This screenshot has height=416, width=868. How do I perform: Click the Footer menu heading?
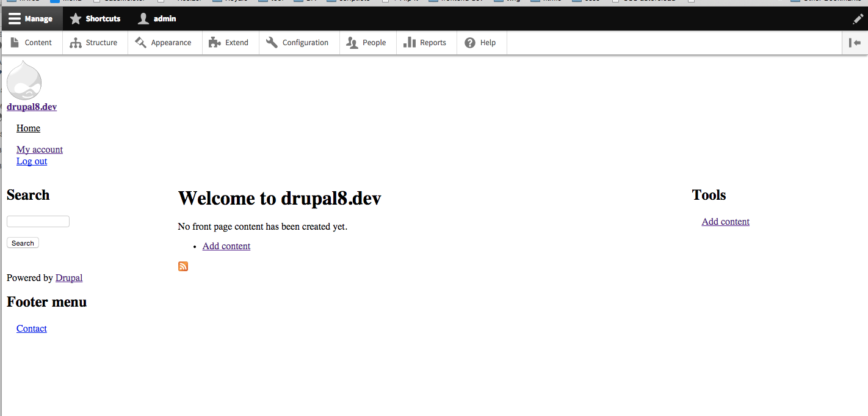pos(47,302)
